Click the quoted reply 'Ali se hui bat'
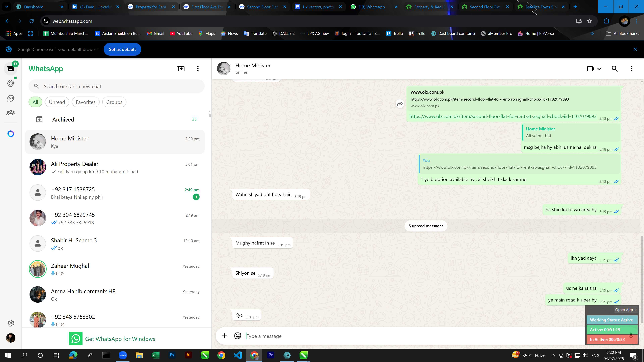This screenshot has width=644, height=362. [571, 132]
